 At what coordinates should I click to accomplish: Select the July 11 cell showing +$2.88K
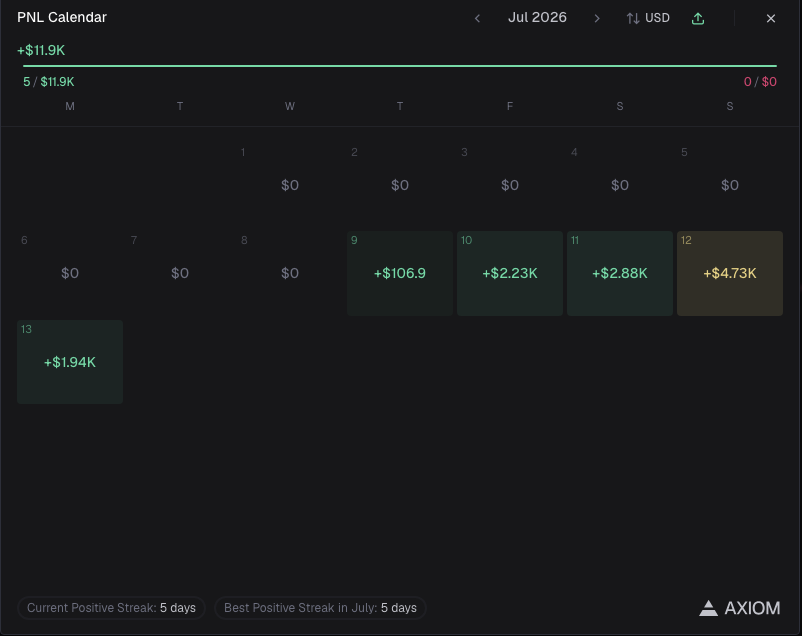pos(620,273)
